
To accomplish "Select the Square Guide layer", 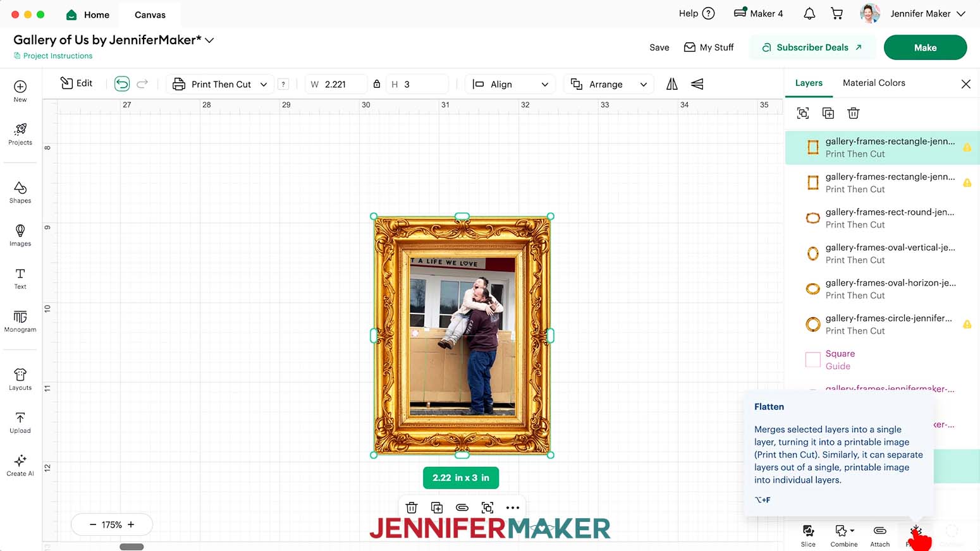I will [882, 360].
